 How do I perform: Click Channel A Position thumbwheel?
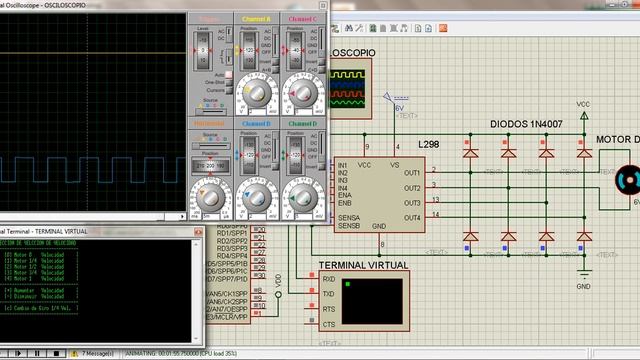(249, 51)
